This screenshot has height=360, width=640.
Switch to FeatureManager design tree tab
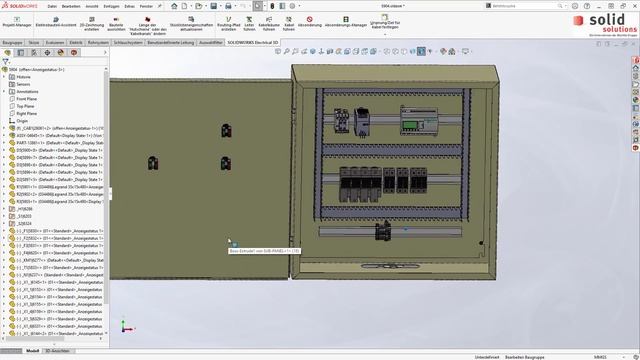[7, 53]
